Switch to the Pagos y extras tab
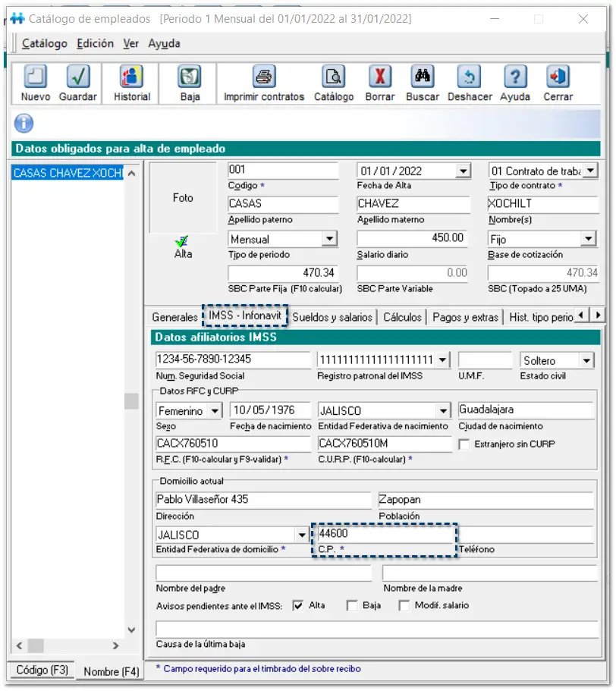This screenshot has height=691, width=616. coord(465,317)
